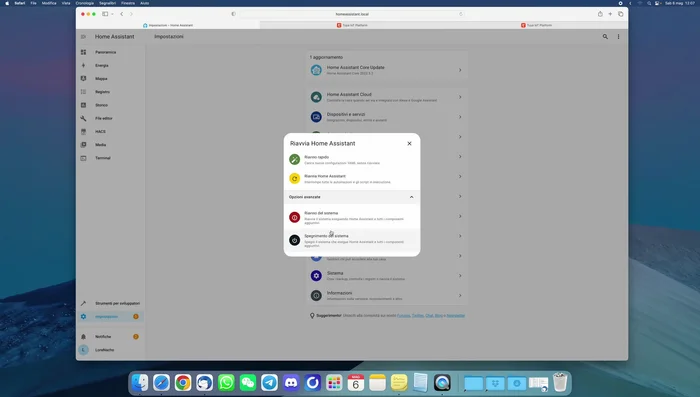Image resolution: width=700 pixels, height=397 pixels.
Task: Open File editor in the sidebar
Action: (111, 118)
